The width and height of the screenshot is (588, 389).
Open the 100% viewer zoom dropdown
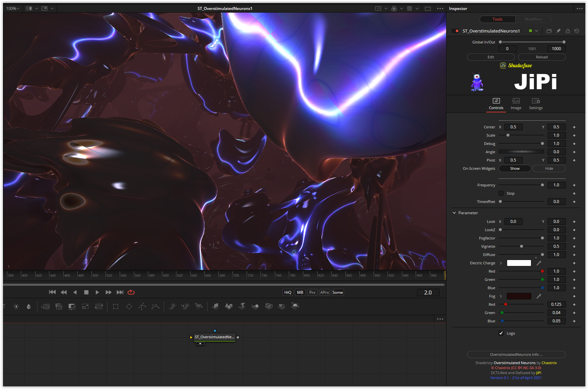pos(13,9)
